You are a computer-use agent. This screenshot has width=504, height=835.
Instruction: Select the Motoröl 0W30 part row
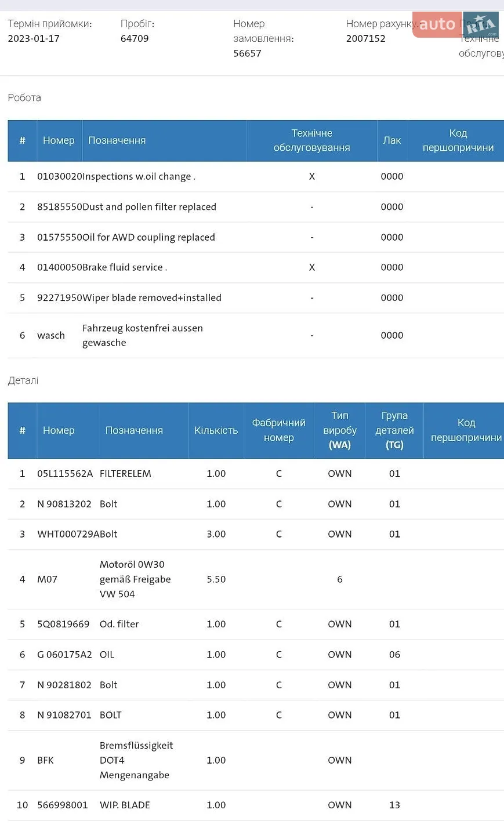pos(256,579)
